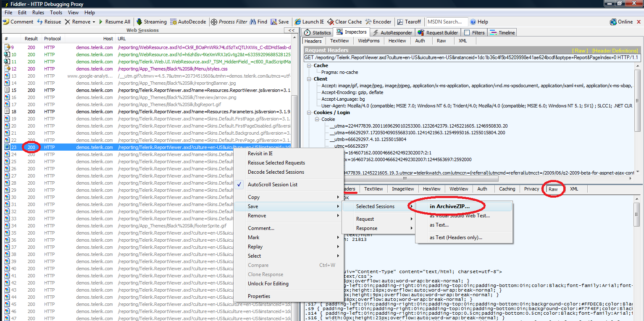This screenshot has height=321, width=644.
Task: Expand the Mark submenu
Action: point(288,237)
